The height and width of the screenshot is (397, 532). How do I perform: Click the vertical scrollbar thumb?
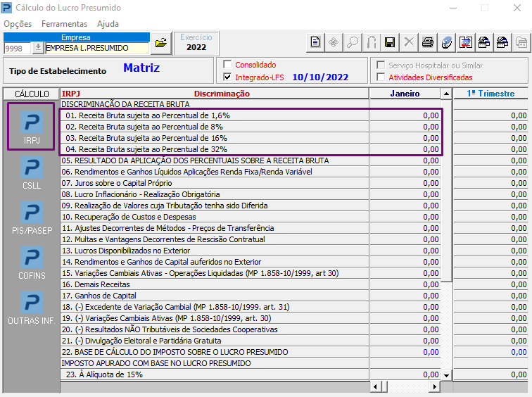446,190
